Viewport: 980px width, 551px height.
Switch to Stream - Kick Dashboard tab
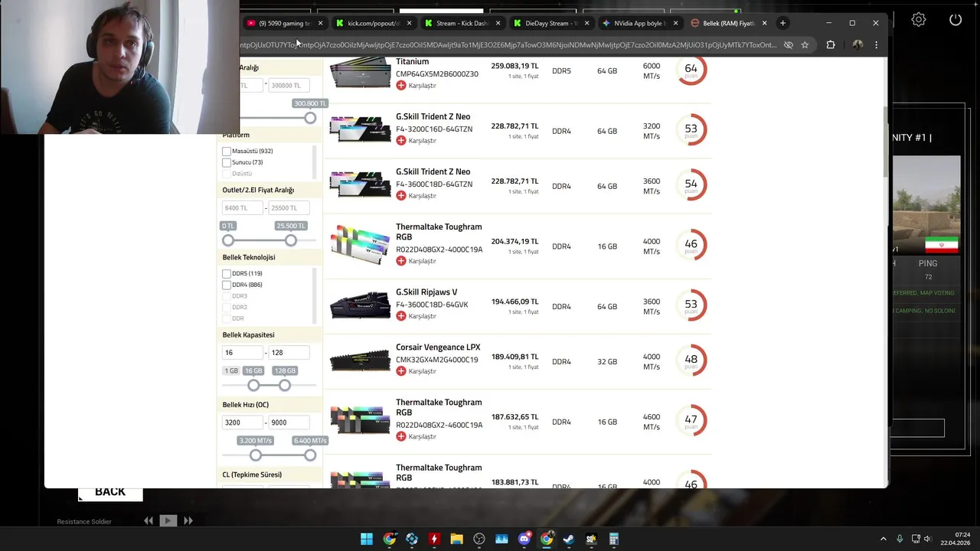tap(462, 23)
